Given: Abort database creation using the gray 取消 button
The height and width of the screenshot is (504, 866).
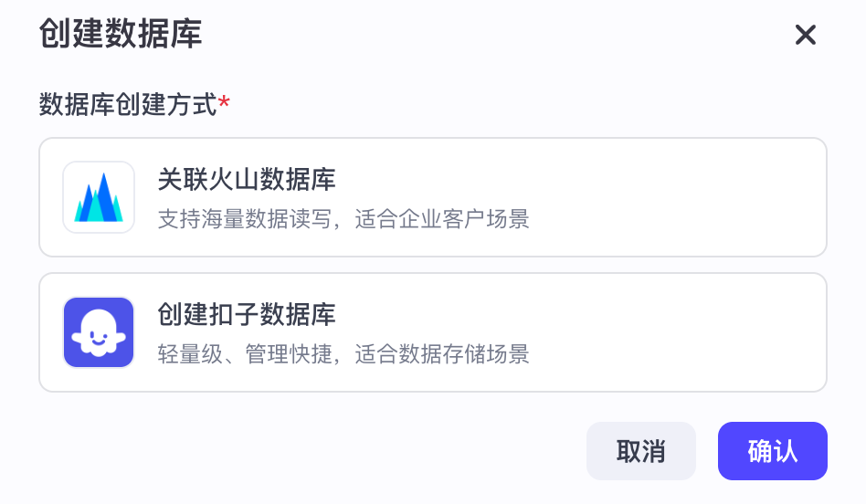Looking at the screenshot, I should (x=640, y=451).
